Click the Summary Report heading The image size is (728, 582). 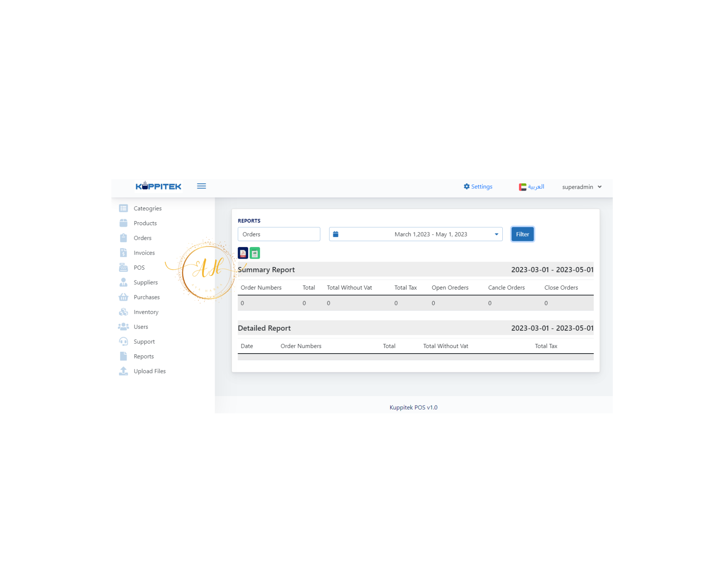coord(266,270)
